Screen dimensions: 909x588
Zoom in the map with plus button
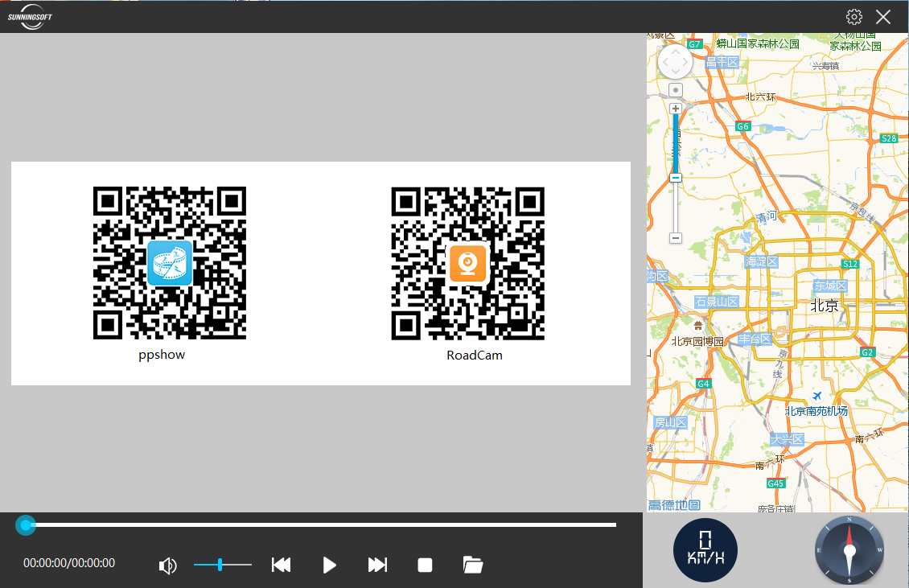point(676,109)
